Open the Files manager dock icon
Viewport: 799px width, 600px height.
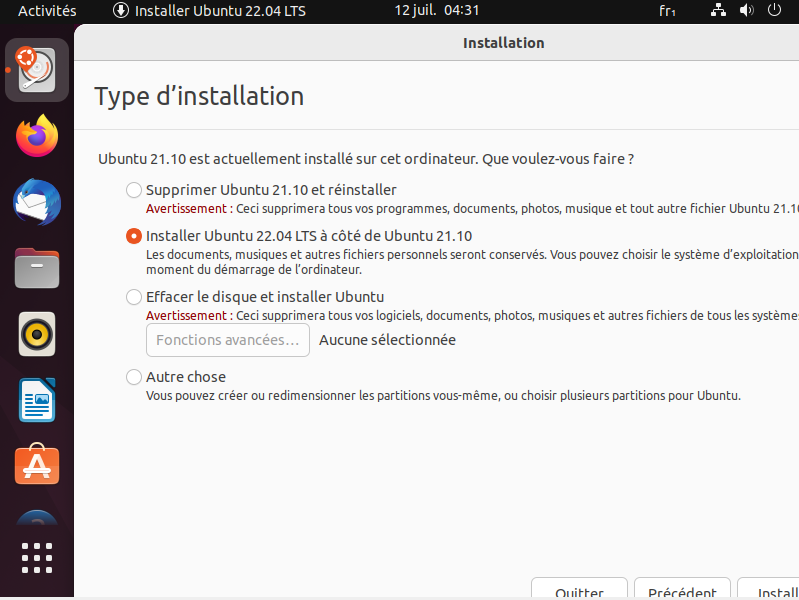pyautogui.click(x=37, y=268)
